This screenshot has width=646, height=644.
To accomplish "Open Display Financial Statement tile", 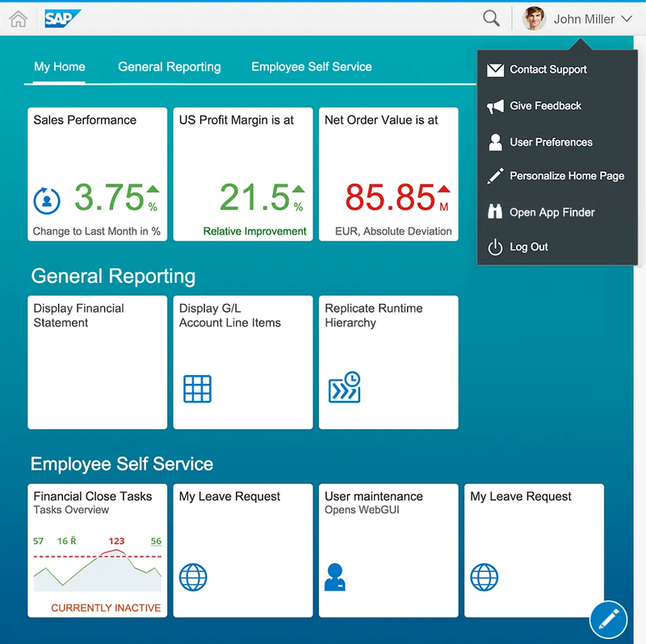I will [97, 363].
